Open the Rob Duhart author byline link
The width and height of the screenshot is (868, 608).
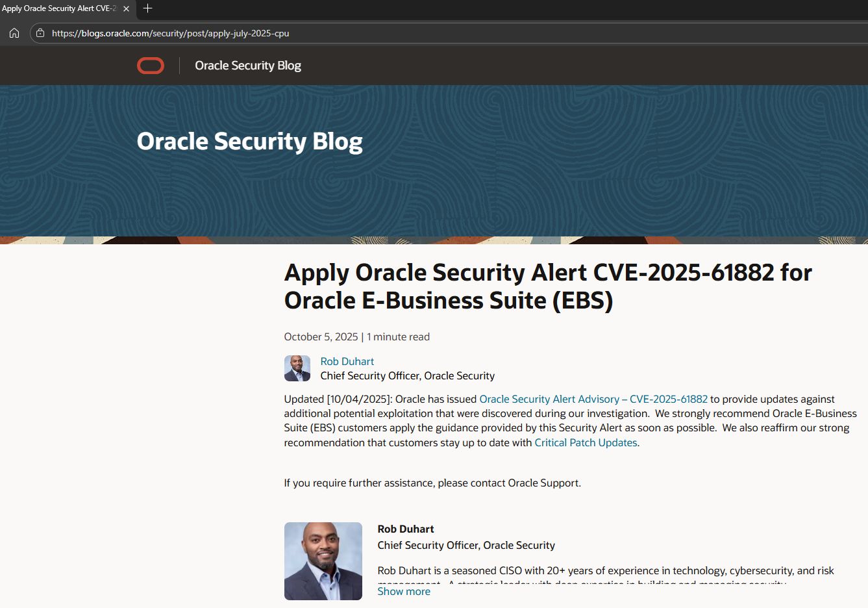(x=347, y=361)
